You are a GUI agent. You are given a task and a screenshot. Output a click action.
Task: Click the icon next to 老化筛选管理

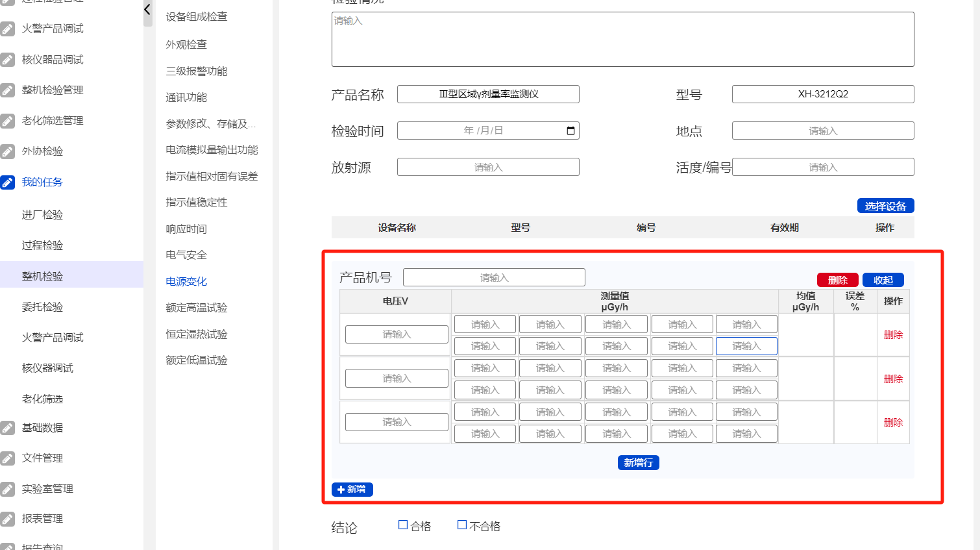coord(8,121)
